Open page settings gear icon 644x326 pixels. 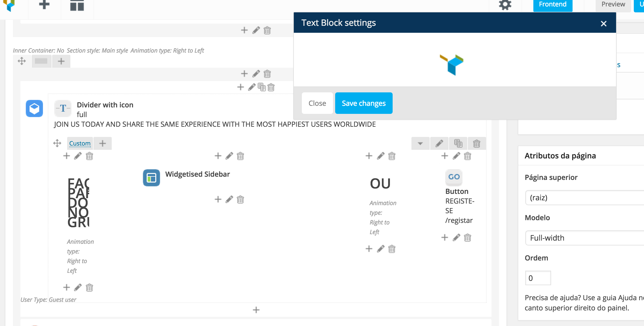tap(505, 5)
